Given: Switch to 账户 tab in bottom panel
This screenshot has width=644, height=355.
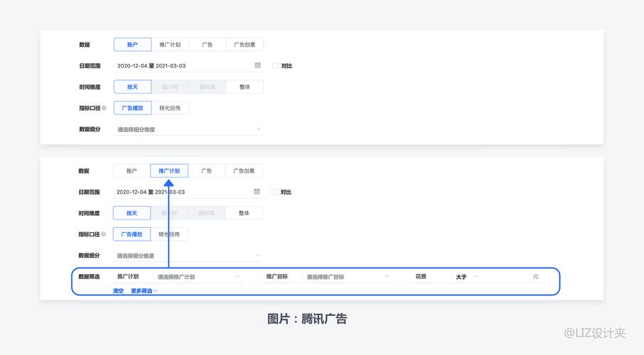Looking at the screenshot, I should [132, 171].
